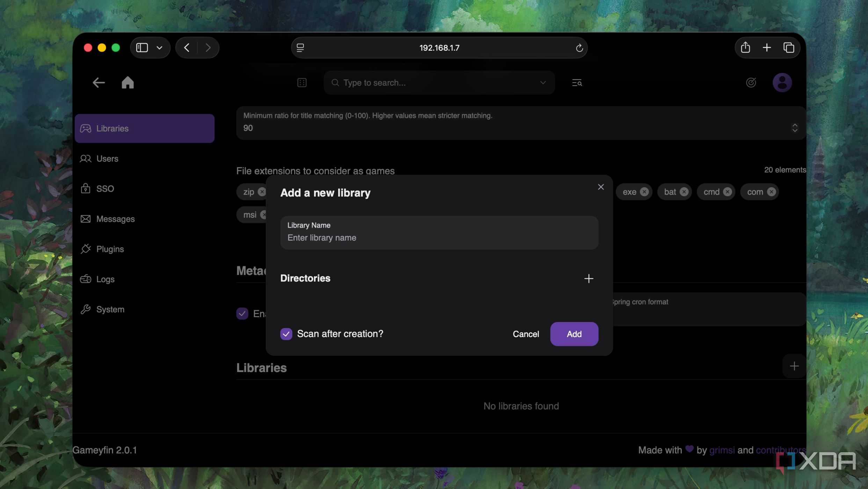The height and width of the screenshot is (489, 868).
Task: Open the Users admin section
Action: 144,159
